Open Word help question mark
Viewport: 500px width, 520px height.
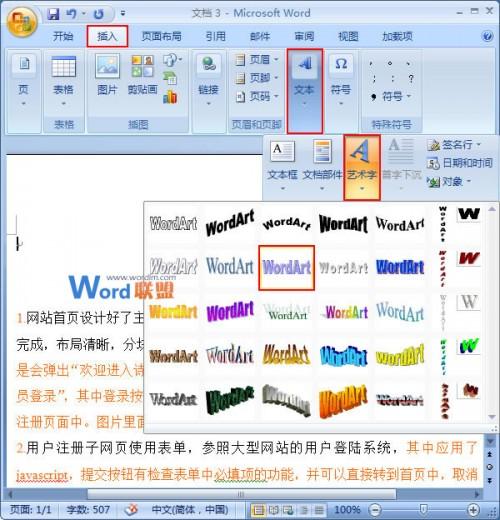487,36
